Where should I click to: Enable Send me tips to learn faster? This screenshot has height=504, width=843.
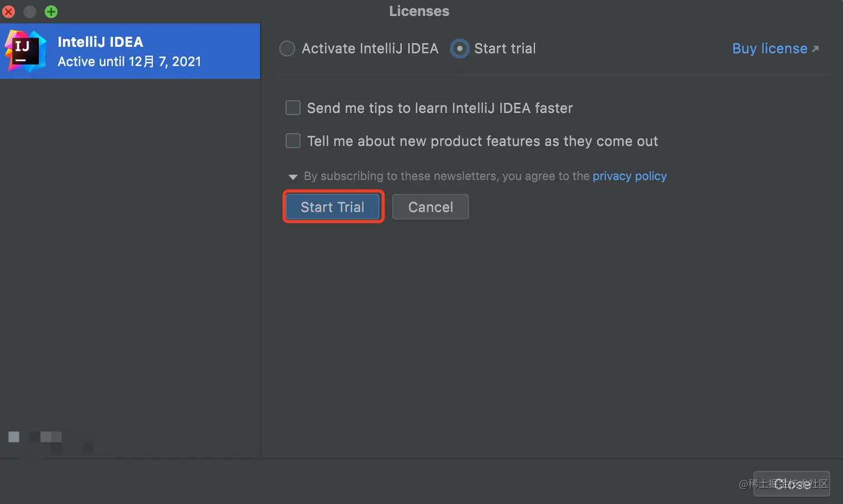(x=293, y=108)
